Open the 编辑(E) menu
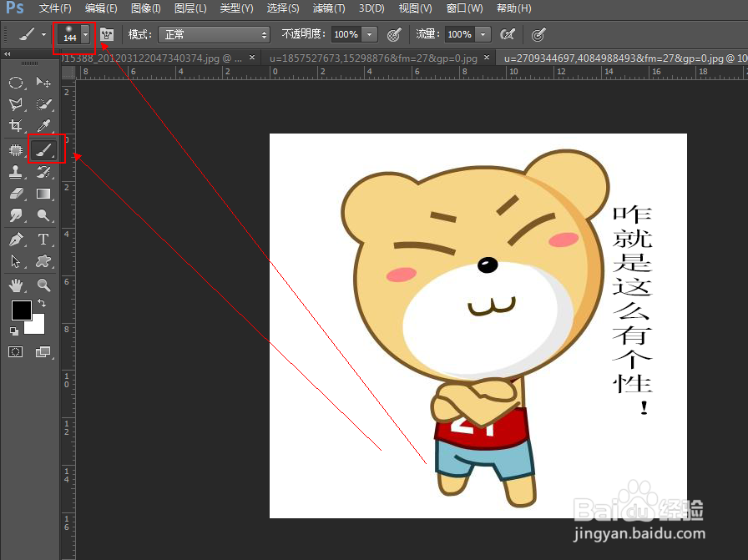The height and width of the screenshot is (560, 748). (101, 8)
